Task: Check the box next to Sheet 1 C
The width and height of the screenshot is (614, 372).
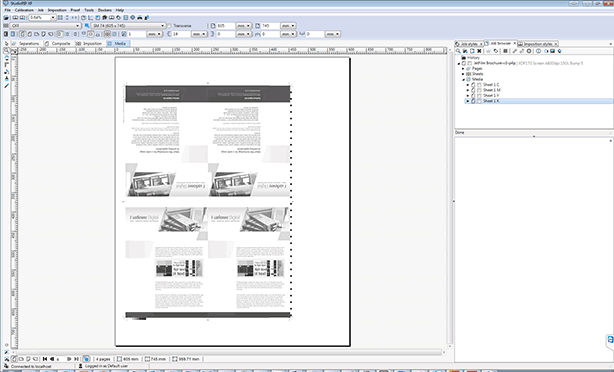Action: pyautogui.click(x=479, y=85)
